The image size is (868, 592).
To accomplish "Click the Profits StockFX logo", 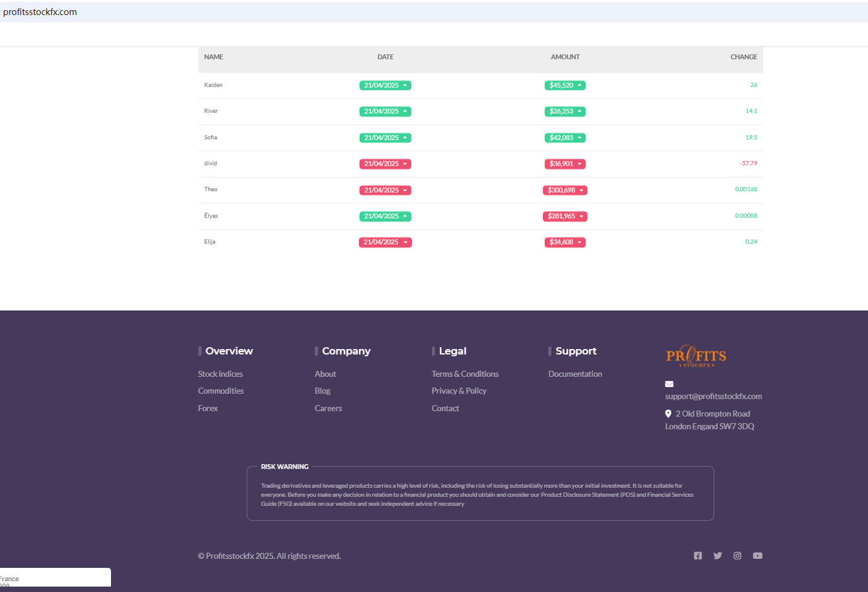I will pos(696,356).
